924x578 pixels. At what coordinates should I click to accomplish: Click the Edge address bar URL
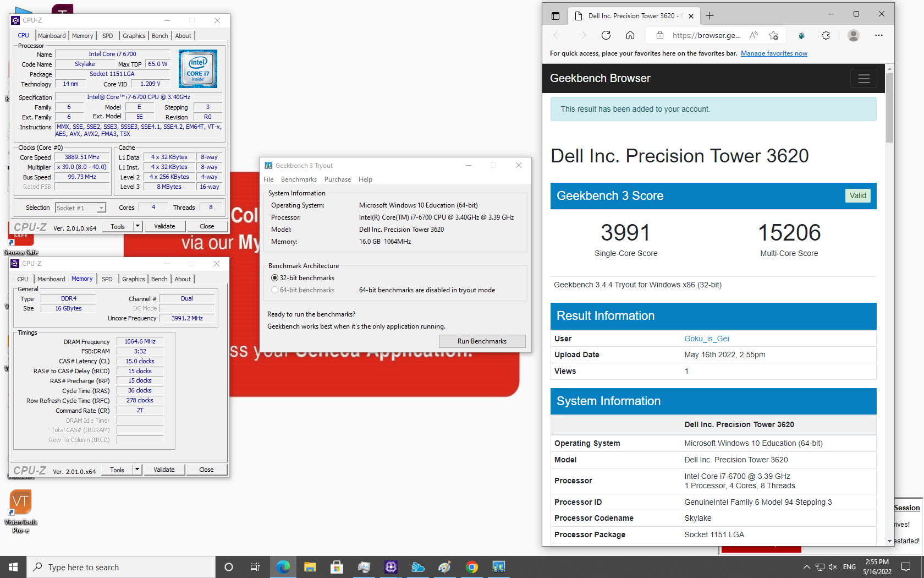(706, 35)
